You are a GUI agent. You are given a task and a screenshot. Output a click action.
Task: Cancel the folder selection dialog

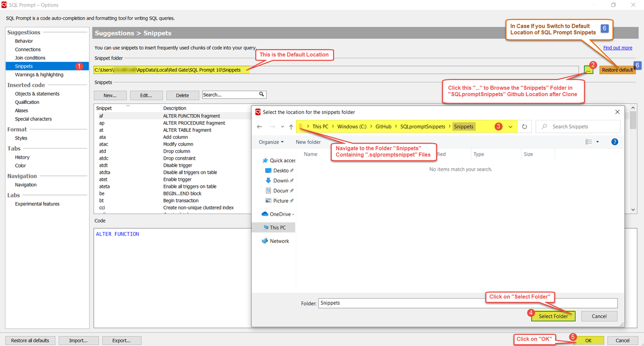click(x=599, y=316)
